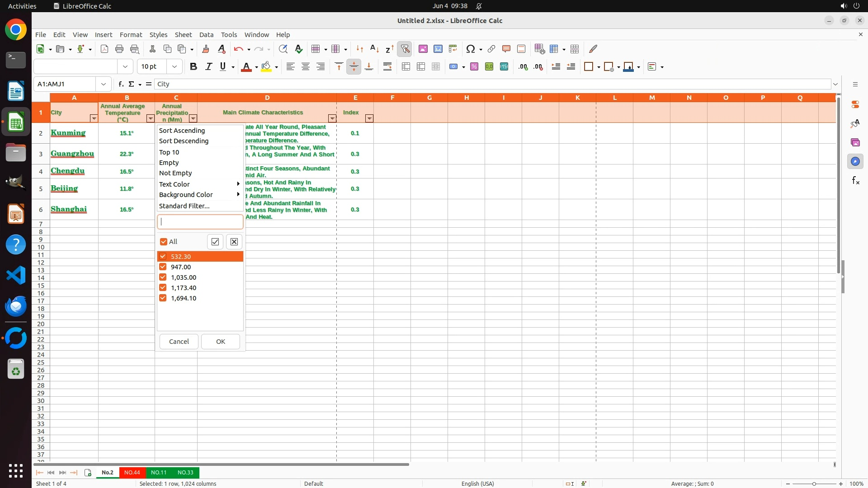This screenshot has height=488, width=868.
Task: Uncheck the 1,694.10 filter entry
Action: coord(163,298)
